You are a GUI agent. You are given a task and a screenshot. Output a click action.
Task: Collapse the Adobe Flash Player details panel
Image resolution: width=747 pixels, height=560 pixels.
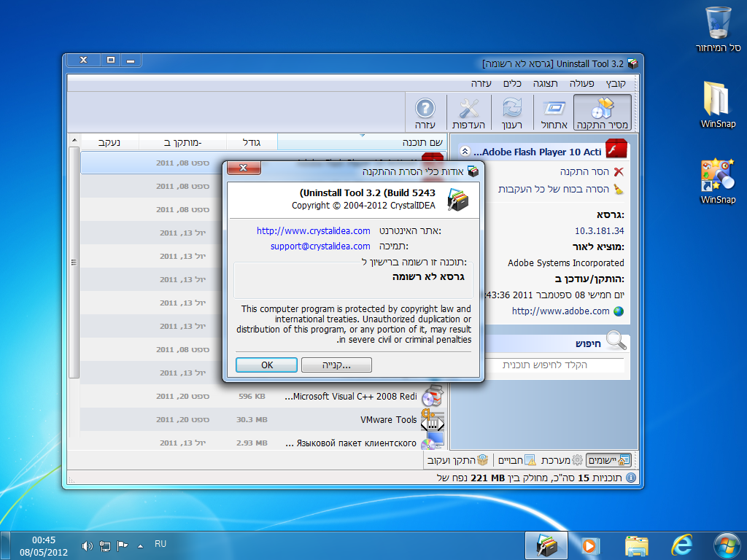(465, 152)
